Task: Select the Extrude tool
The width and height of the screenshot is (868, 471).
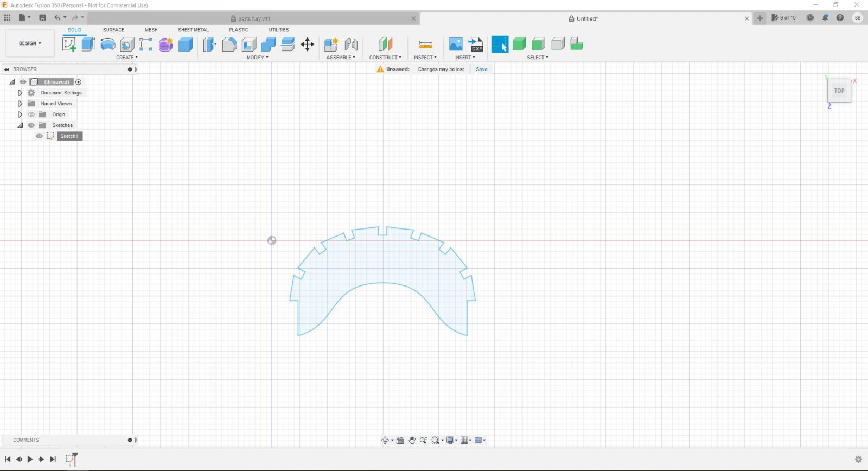Action: click(x=88, y=44)
